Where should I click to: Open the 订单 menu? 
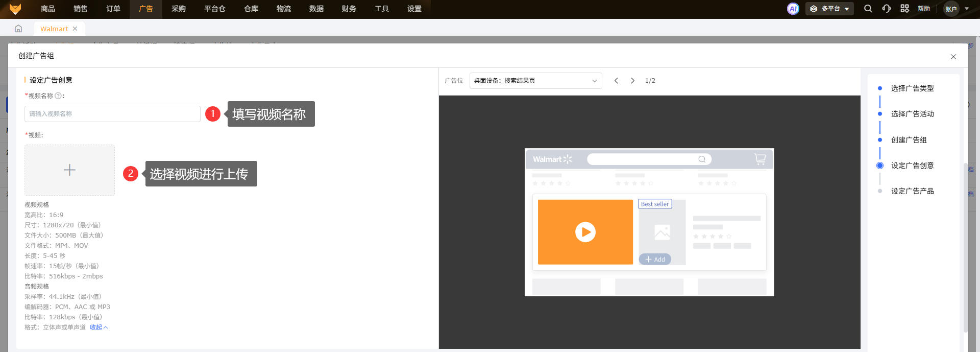113,9
